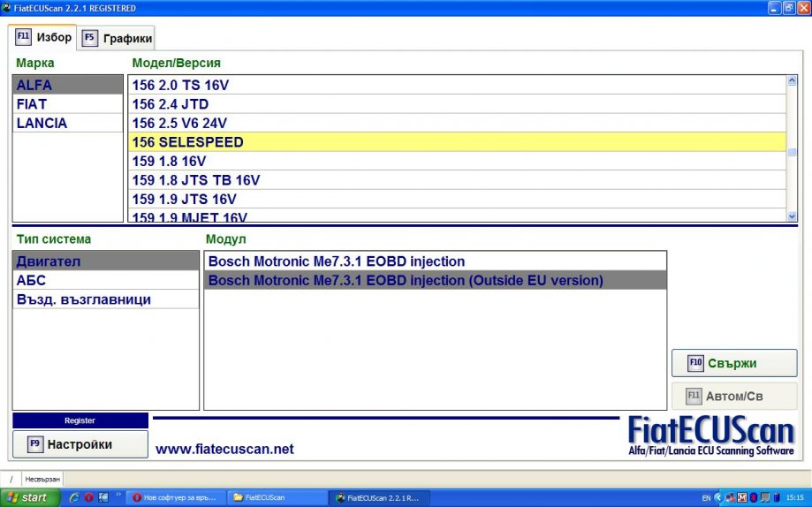Click the Show Desktop quick launch icon
Image resolution: width=812 pixels, height=507 pixels.
click(x=102, y=498)
